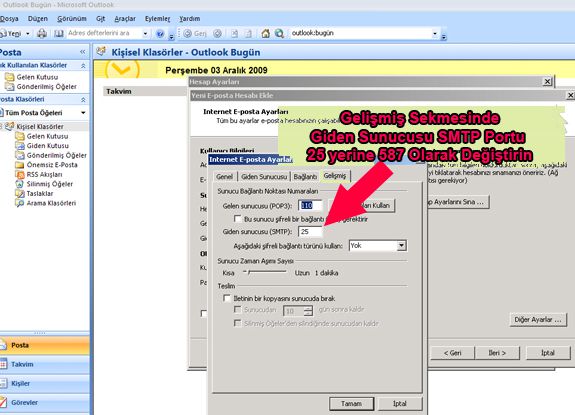Image resolution: width=575 pixels, height=415 pixels.
Task: Open the Görünüm menu
Action: [x=72, y=18]
